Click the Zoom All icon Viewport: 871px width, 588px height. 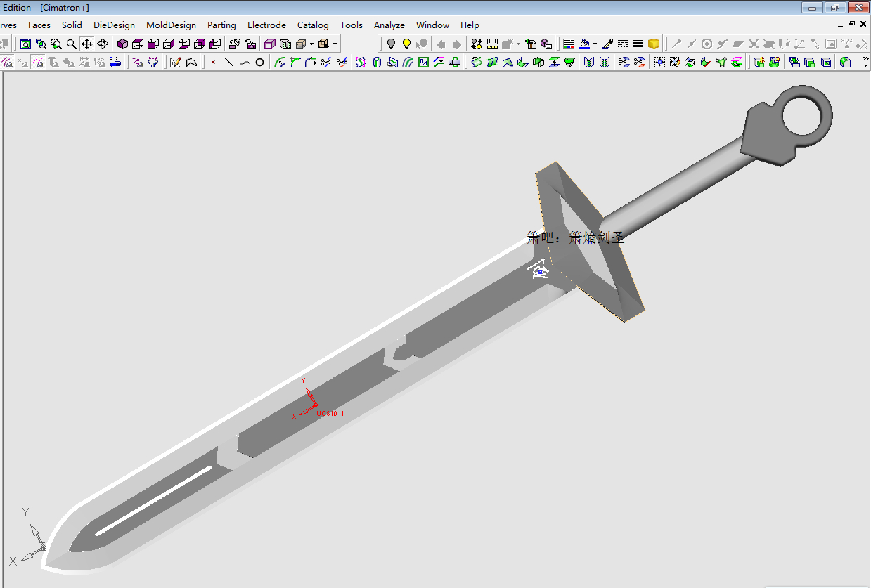coord(25,44)
